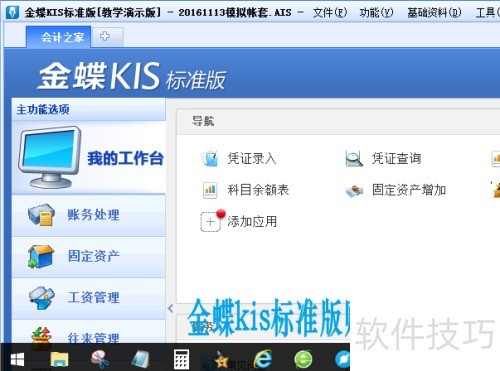
Task: Open the snipping scissors tool in taskbar
Action: pos(100,359)
